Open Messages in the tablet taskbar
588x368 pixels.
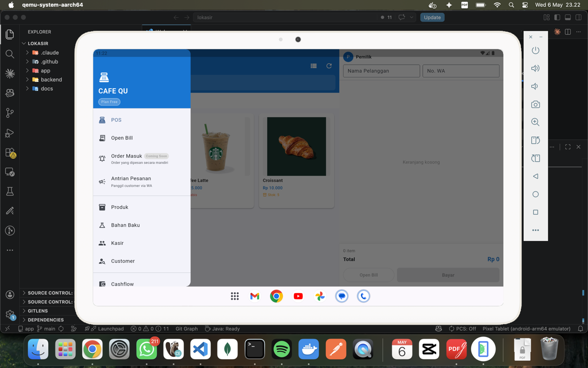pyautogui.click(x=342, y=296)
